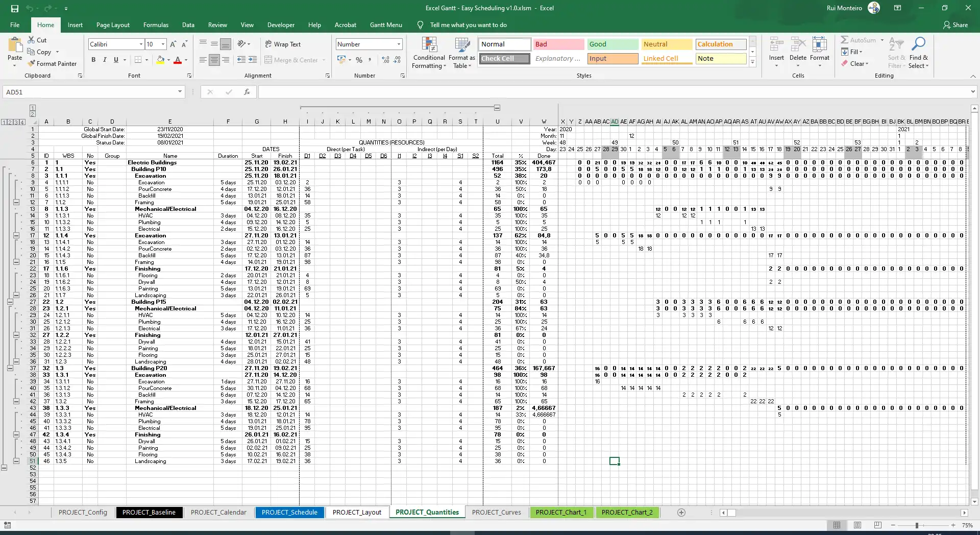
Task: Click the insert function fx icon
Action: (x=247, y=92)
